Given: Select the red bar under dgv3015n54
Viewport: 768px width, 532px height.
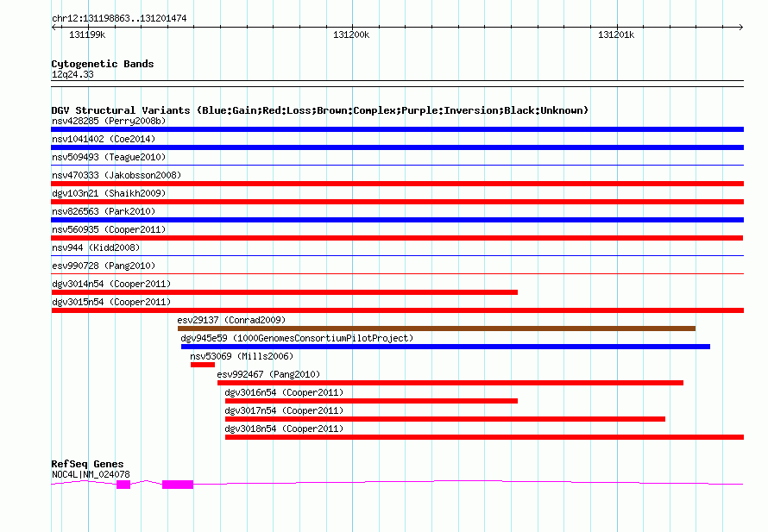Looking at the screenshot, I should click(397, 310).
